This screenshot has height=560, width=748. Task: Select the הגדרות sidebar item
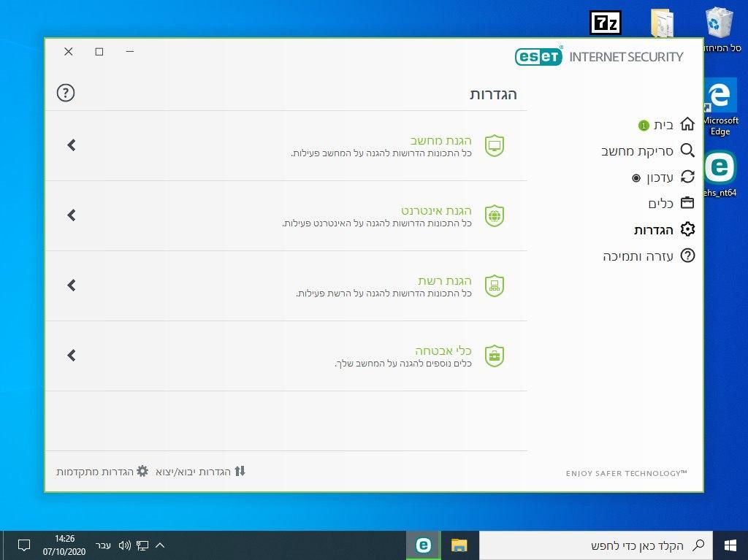click(x=654, y=230)
